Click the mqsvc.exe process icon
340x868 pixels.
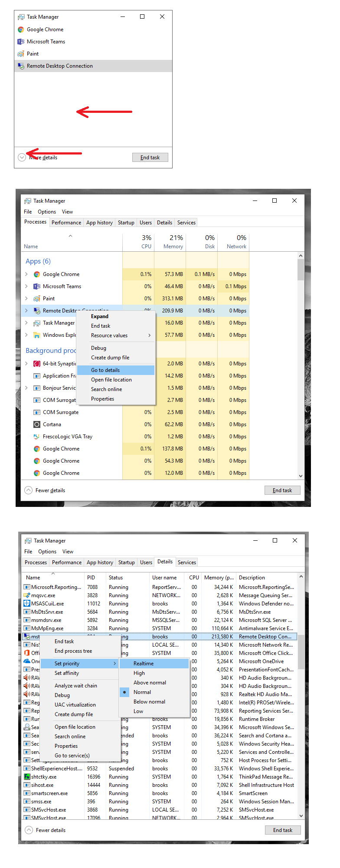(27, 595)
